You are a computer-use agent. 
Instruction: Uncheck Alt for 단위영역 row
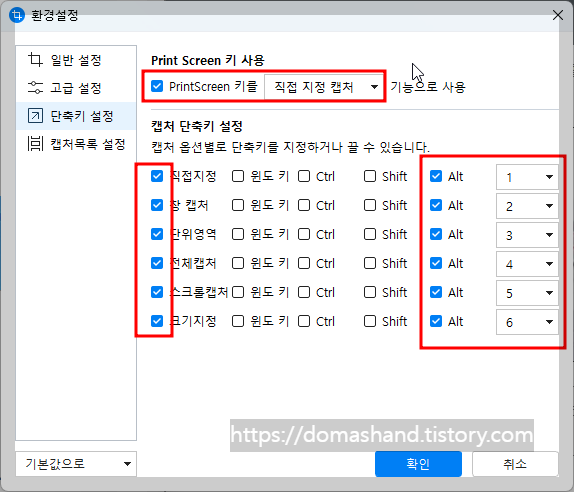point(436,234)
